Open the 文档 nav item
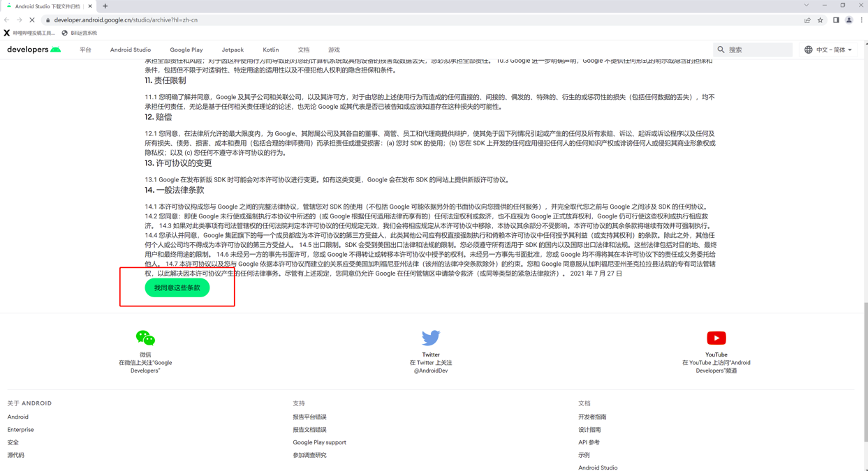This screenshot has width=868, height=471. coord(304,50)
